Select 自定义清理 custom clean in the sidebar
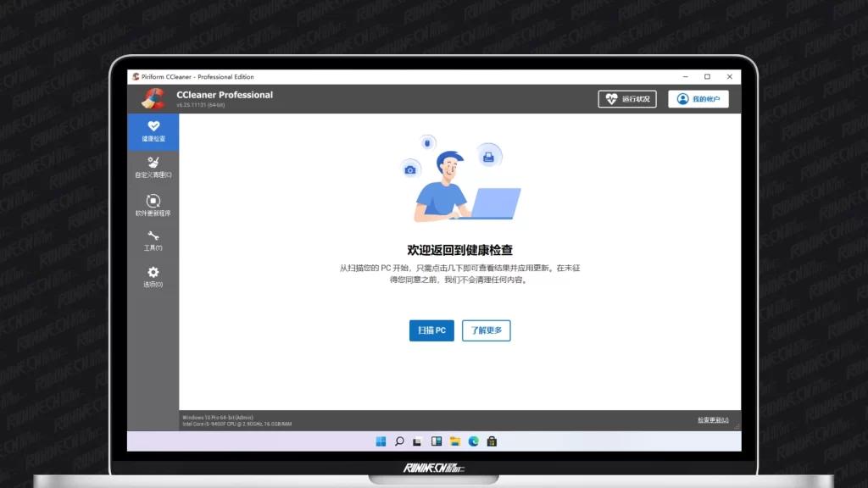 153,167
